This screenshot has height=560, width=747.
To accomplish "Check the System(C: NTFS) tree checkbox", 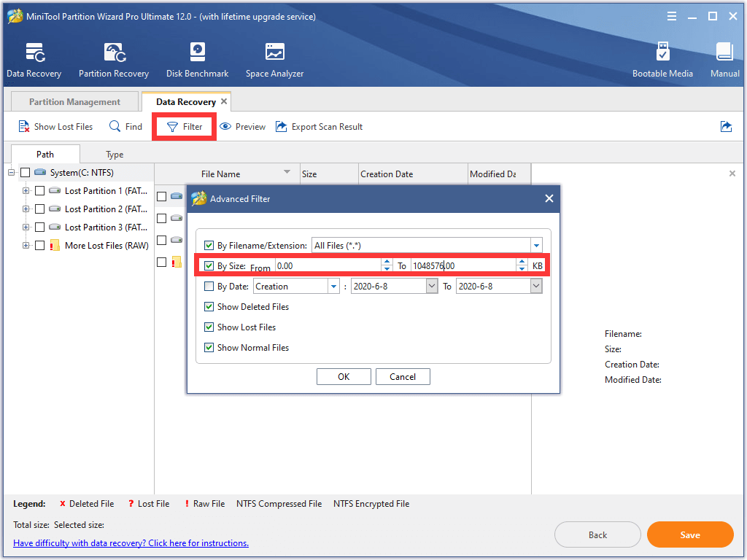I will point(26,172).
